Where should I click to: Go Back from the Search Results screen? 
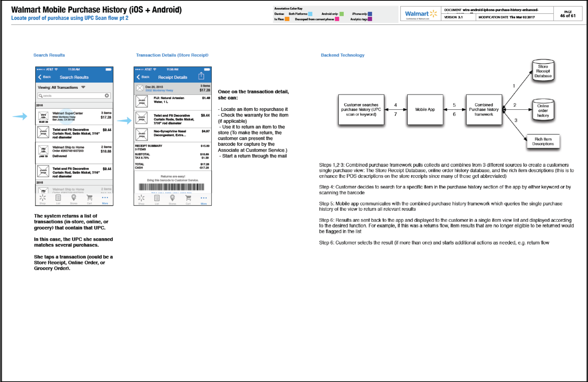[45, 77]
